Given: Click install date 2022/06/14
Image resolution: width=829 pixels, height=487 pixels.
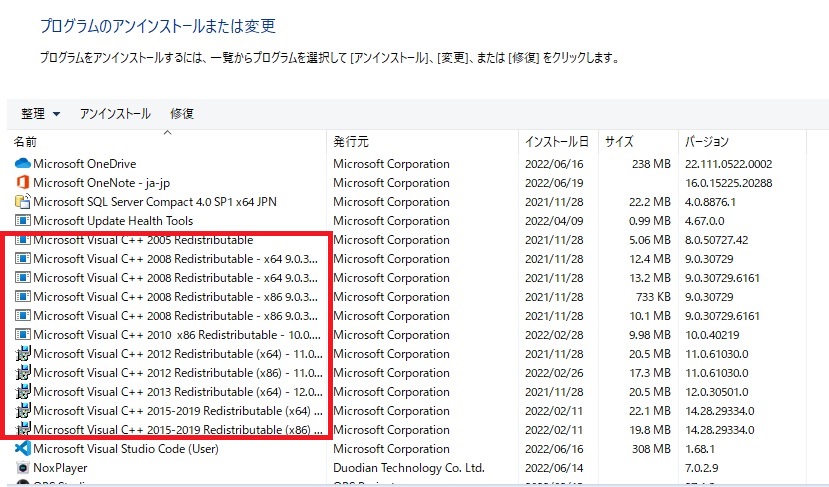Looking at the screenshot, I should [x=554, y=467].
